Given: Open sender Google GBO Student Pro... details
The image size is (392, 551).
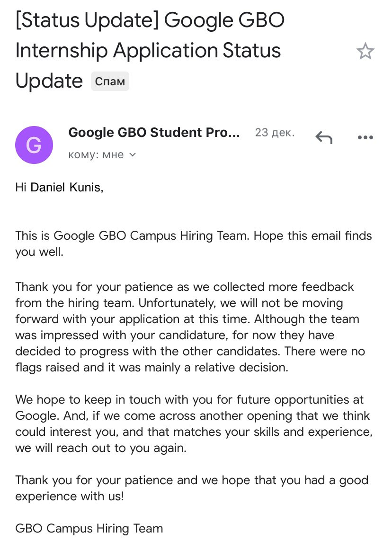Looking at the screenshot, I should (x=154, y=133).
